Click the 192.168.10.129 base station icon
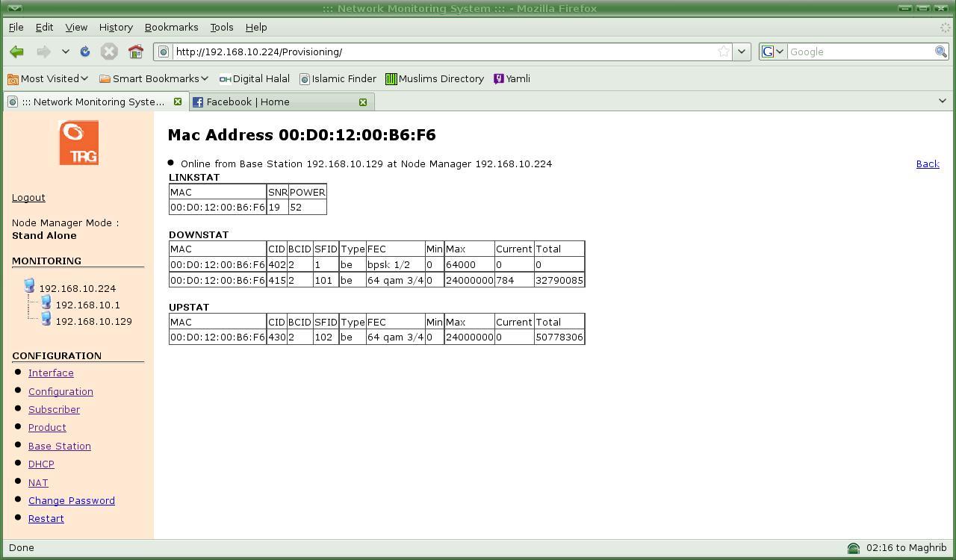The height and width of the screenshot is (560, 956). pos(46,319)
